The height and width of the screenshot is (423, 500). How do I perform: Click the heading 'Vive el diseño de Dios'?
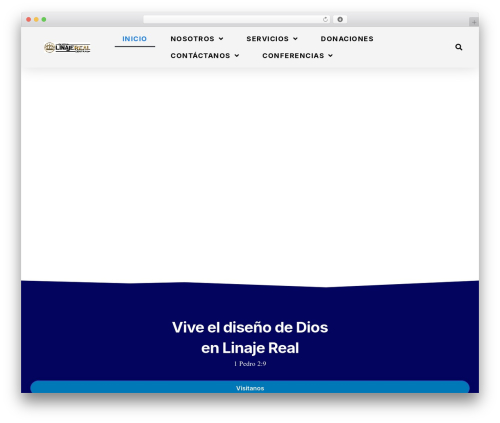(250, 327)
